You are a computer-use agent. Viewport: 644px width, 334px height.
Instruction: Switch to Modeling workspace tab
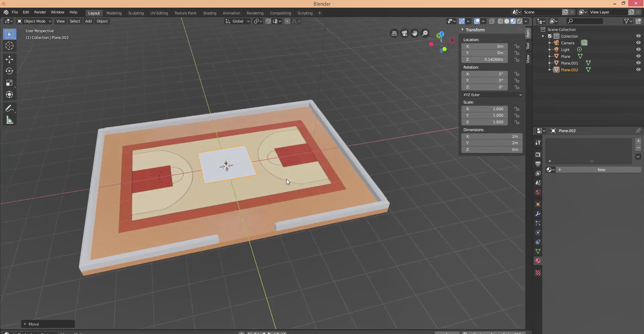pos(114,13)
